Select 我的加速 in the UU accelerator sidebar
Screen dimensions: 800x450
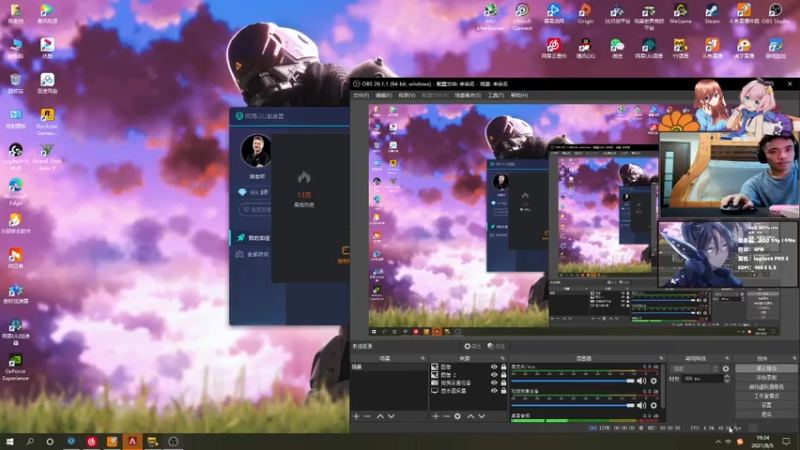click(x=254, y=238)
